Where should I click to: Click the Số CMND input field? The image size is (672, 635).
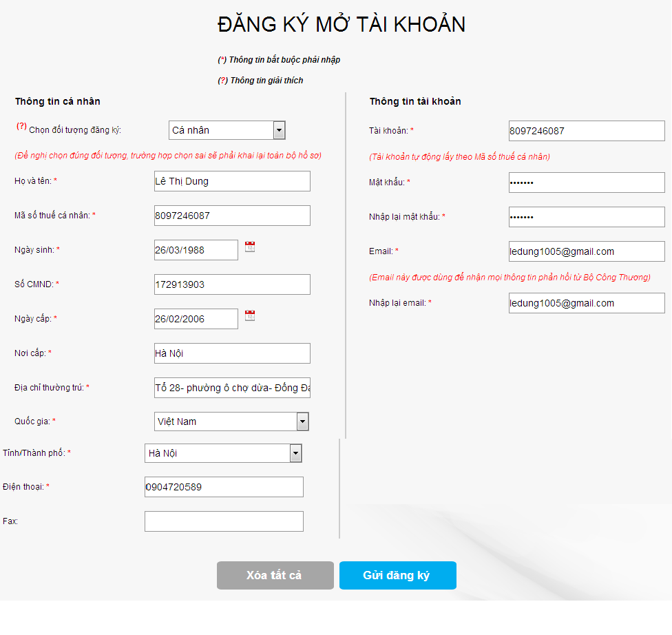coord(232,284)
